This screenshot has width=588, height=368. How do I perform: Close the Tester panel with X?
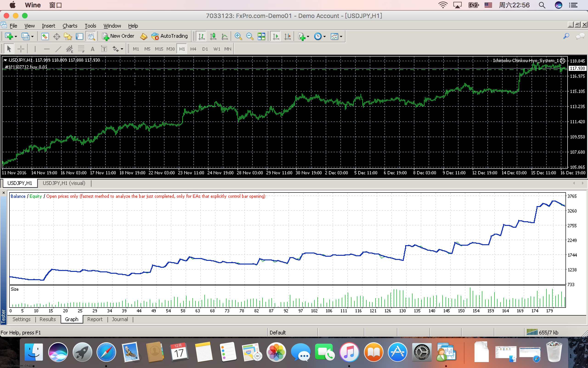pos(4,193)
